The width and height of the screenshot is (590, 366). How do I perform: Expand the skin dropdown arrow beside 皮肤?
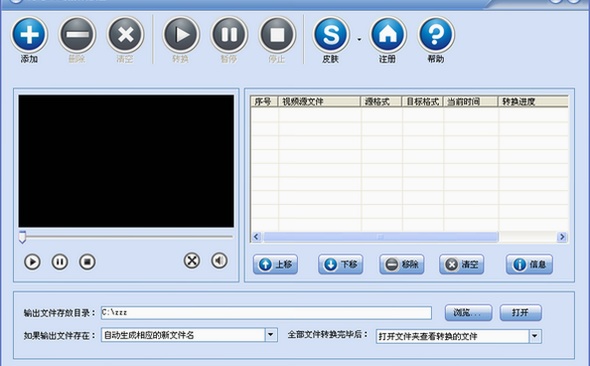(359, 39)
